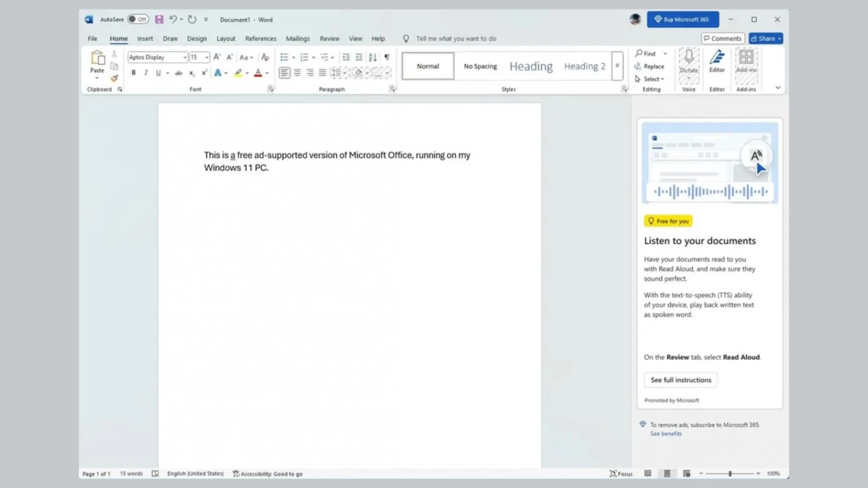Click the user profile picture
The height and width of the screenshot is (488, 868).
[x=635, y=19]
